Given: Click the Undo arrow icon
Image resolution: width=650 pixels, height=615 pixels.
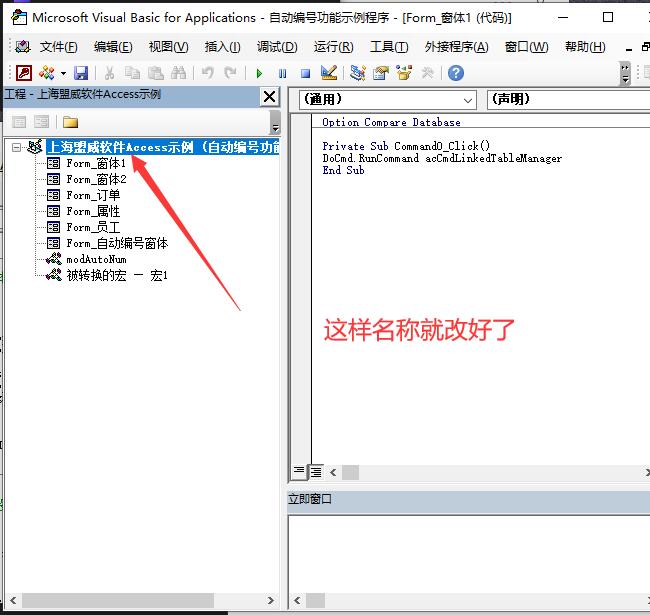Looking at the screenshot, I should [208, 73].
